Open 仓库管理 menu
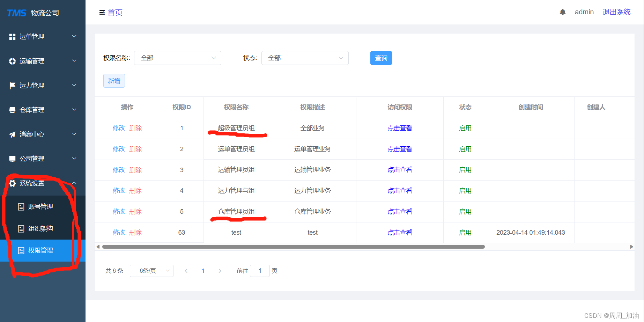Viewport: 644px width, 322px height. pyautogui.click(x=43, y=110)
